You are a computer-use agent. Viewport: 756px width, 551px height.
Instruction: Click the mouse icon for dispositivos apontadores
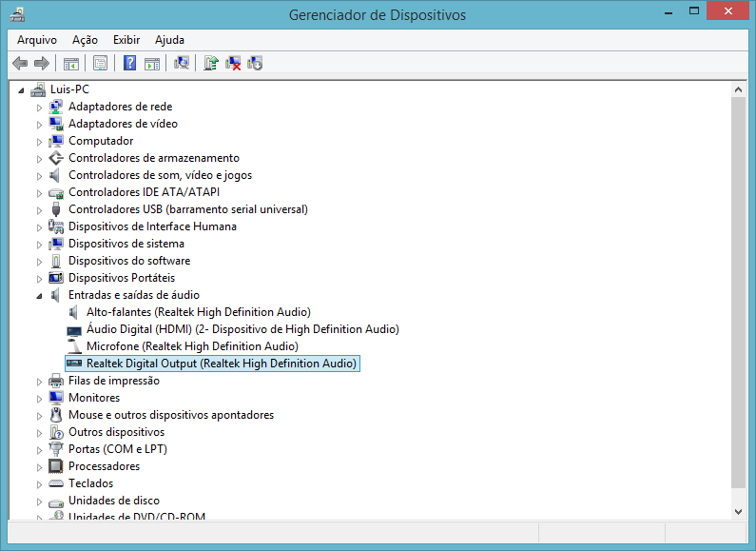click(x=56, y=415)
